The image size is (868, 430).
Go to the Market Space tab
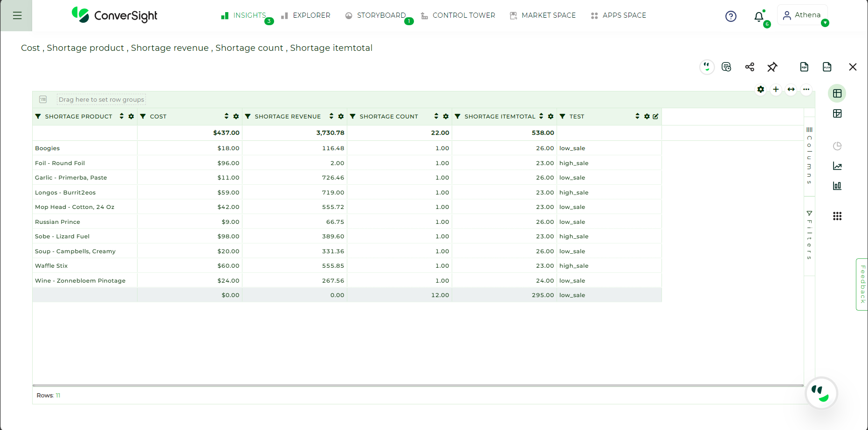click(543, 15)
